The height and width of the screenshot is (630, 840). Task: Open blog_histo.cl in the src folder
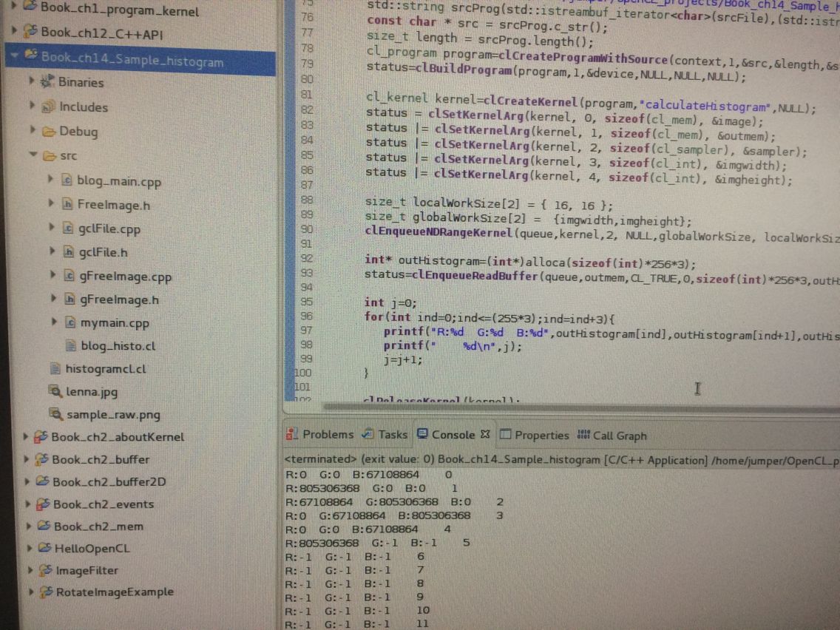tap(118, 346)
